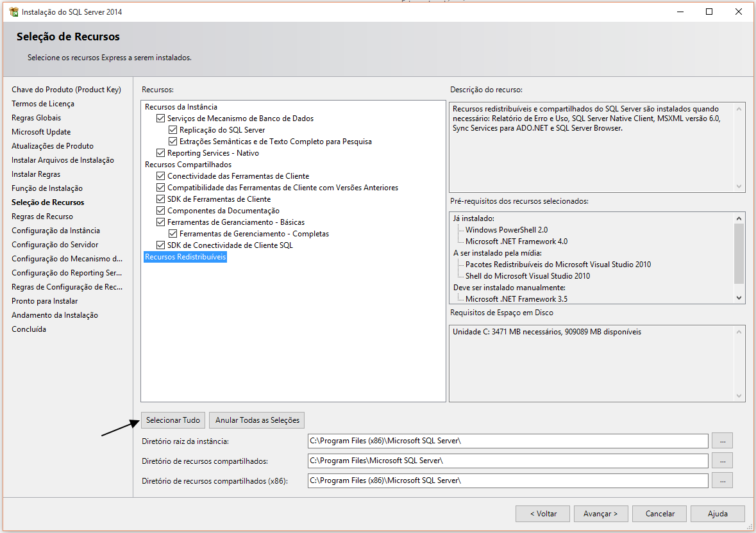Select Recursos Compartilhados heading
756x533 pixels.
pos(188,165)
